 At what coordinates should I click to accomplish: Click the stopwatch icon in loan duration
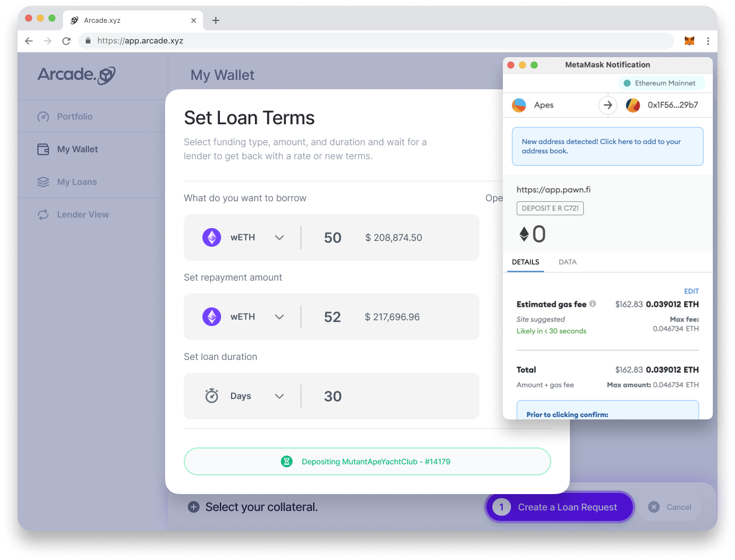click(212, 396)
